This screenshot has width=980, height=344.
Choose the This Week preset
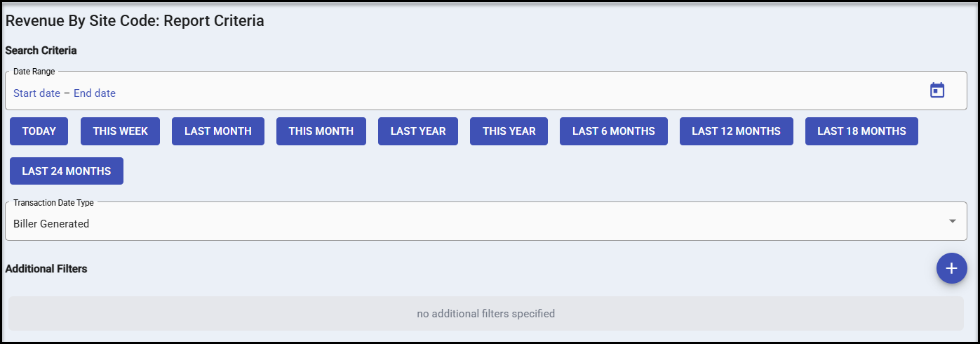[x=120, y=131]
